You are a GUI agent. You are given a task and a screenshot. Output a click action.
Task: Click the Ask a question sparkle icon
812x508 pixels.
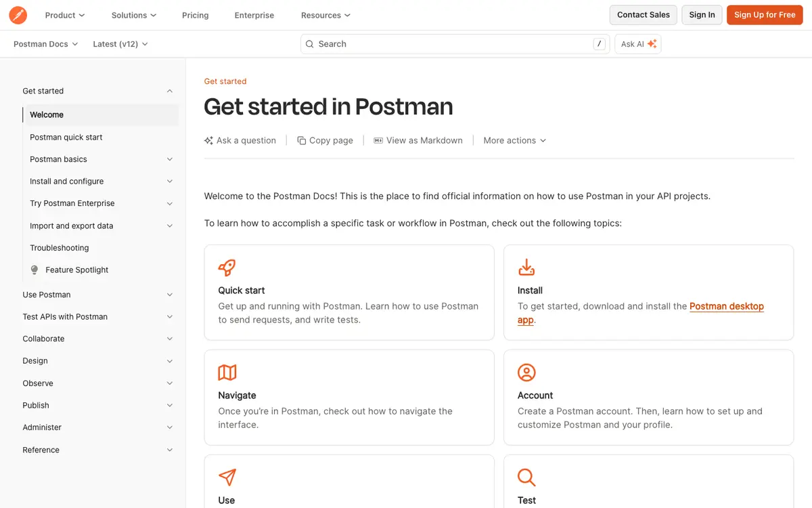click(208, 140)
